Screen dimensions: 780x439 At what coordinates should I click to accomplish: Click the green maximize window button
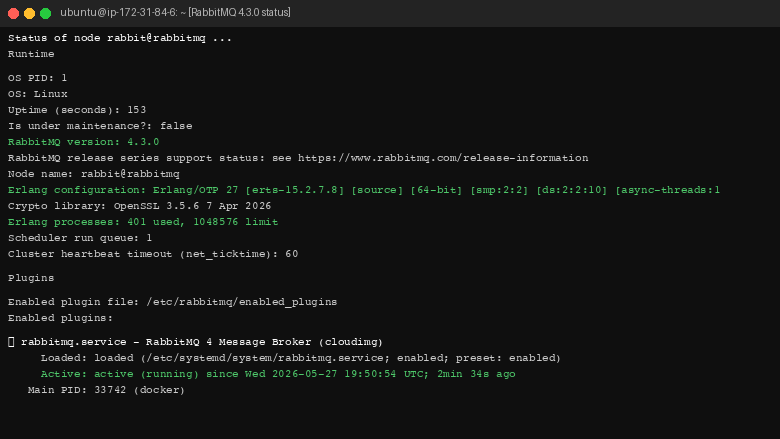click(x=45, y=13)
